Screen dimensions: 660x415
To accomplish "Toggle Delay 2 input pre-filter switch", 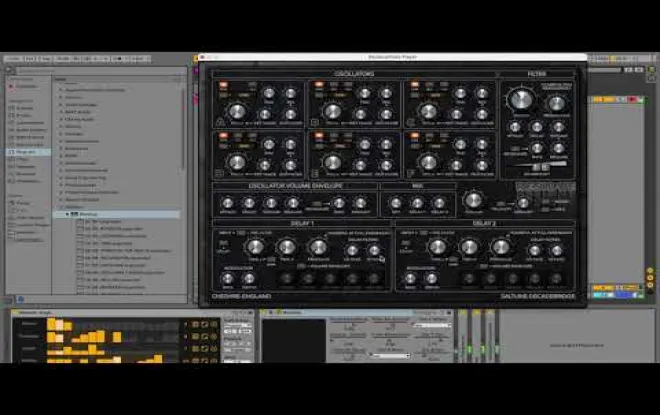I will coord(424,233).
